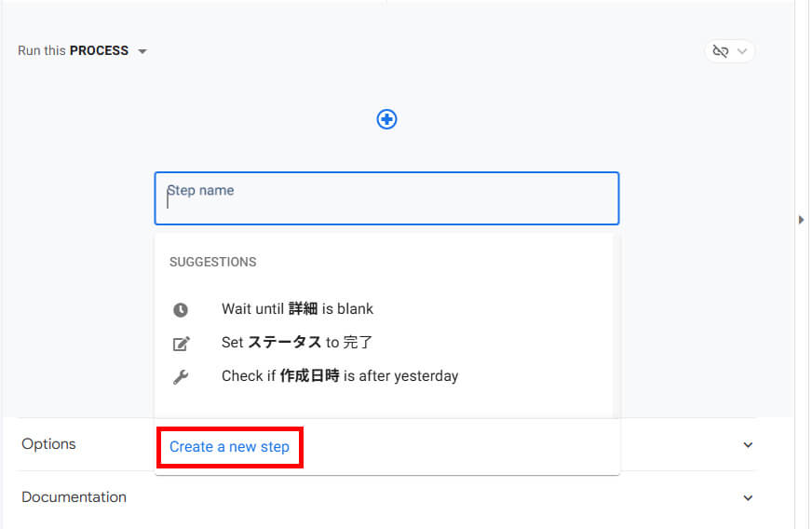The height and width of the screenshot is (529, 812).
Task: Expand Options using its chevron arrow
Action: click(748, 445)
